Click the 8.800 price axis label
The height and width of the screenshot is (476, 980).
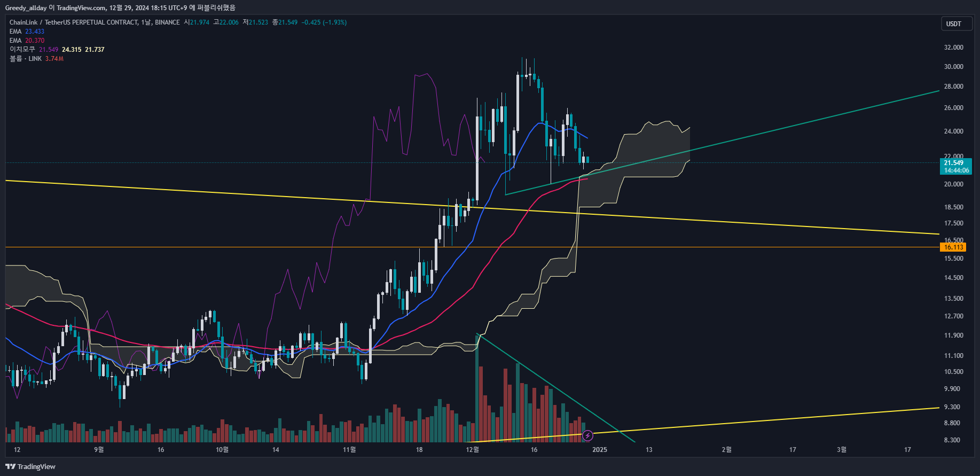[952, 423]
